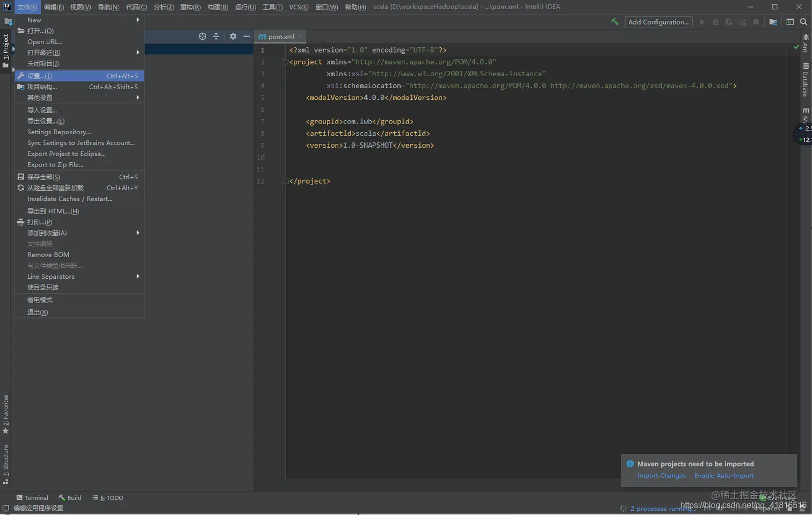Choose Remove BOM menu entry
Image resolution: width=812 pixels, height=515 pixels.
[x=79, y=255]
